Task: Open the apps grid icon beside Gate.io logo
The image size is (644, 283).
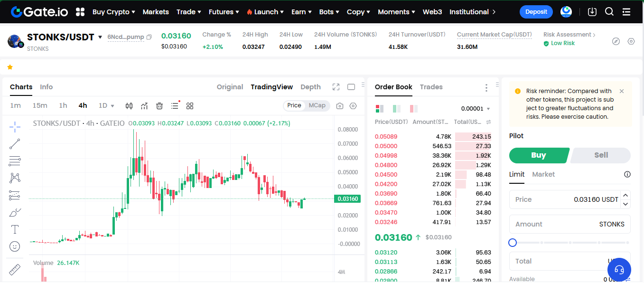Action: [x=80, y=12]
